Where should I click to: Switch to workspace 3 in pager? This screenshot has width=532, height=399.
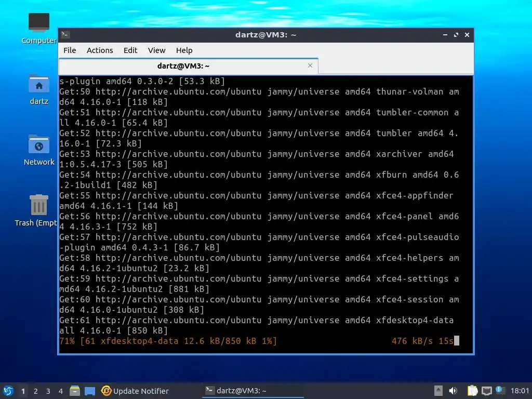pyautogui.click(x=48, y=391)
